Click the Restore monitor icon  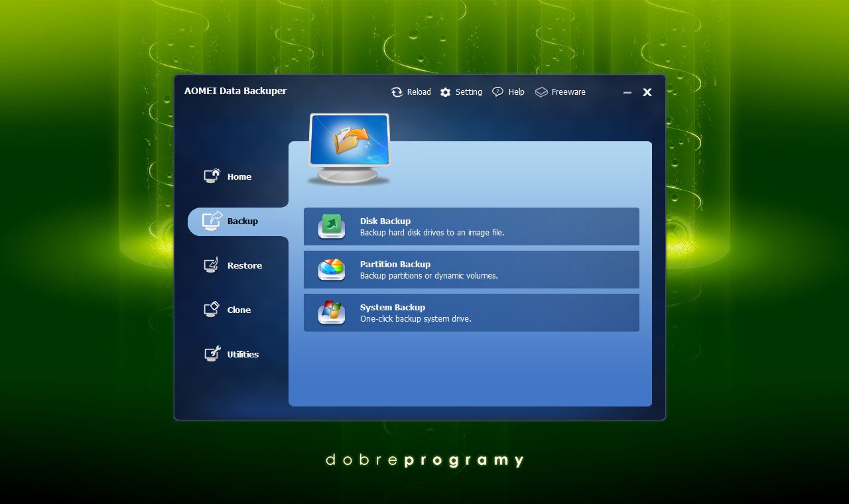(211, 265)
